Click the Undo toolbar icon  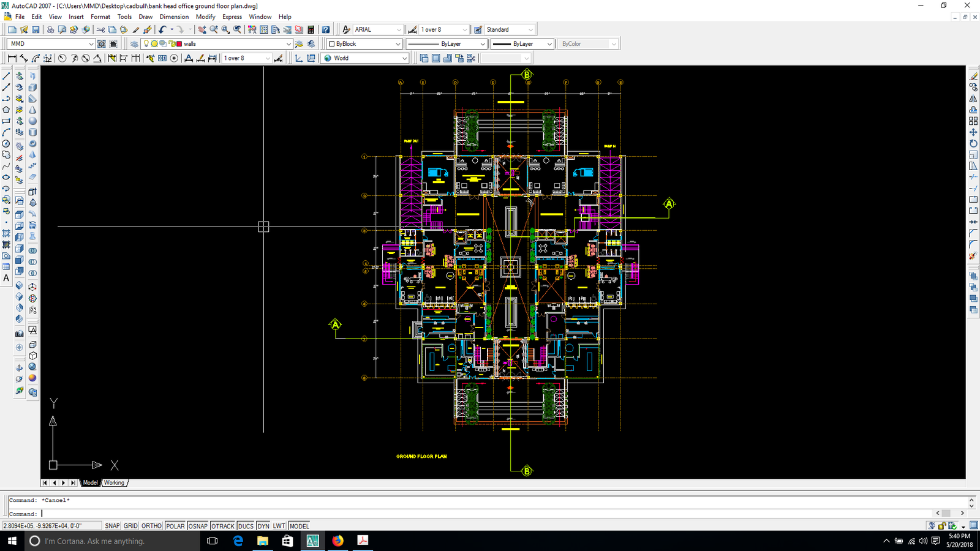[161, 29]
